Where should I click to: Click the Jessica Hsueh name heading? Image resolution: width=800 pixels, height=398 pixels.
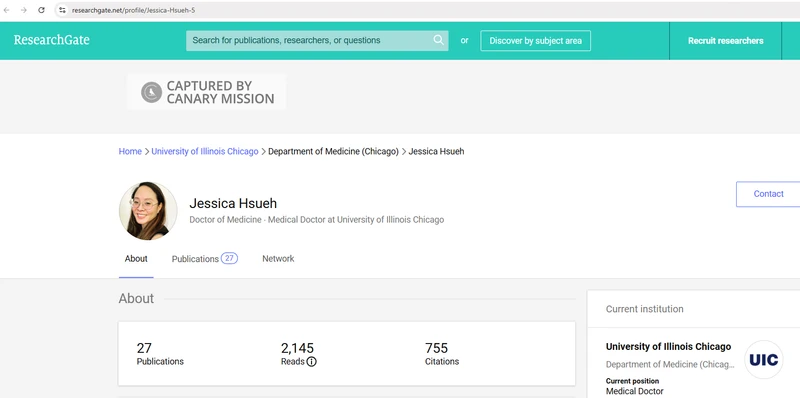pos(233,203)
